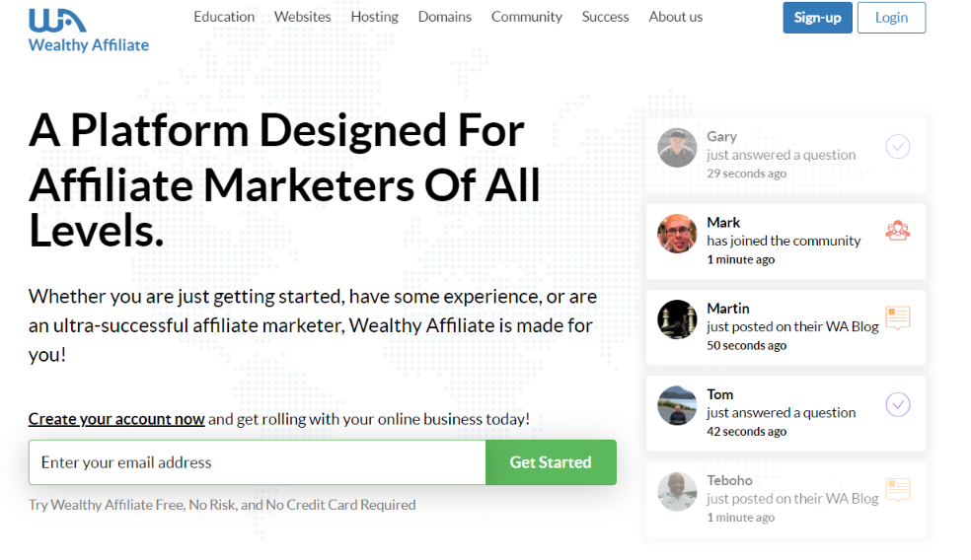Focus the email address input field
The width and height of the screenshot is (971, 560).
click(258, 462)
